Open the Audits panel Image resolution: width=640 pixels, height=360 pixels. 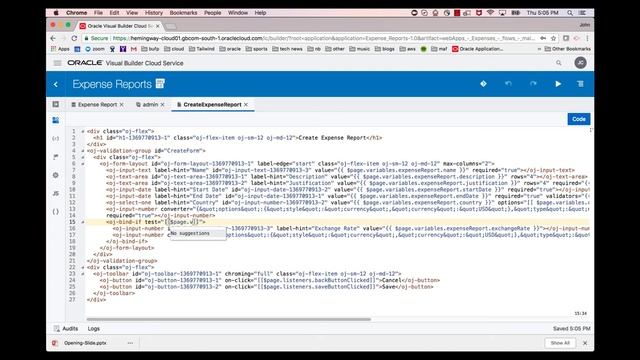click(66, 329)
